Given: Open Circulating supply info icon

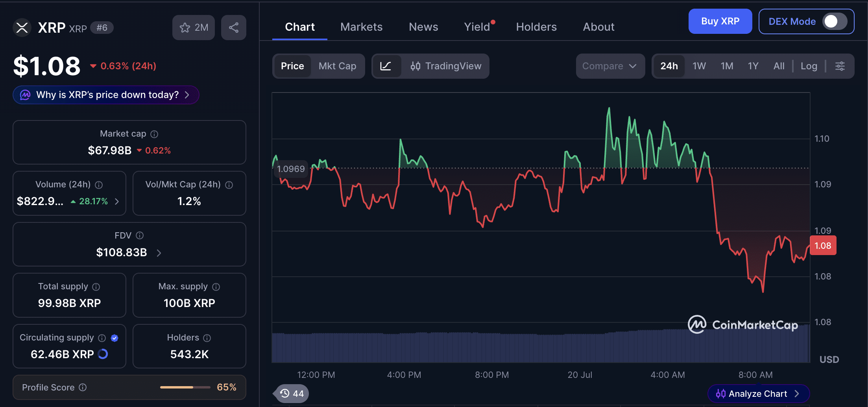Looking at the screenshot, I should tap(102, 338).
